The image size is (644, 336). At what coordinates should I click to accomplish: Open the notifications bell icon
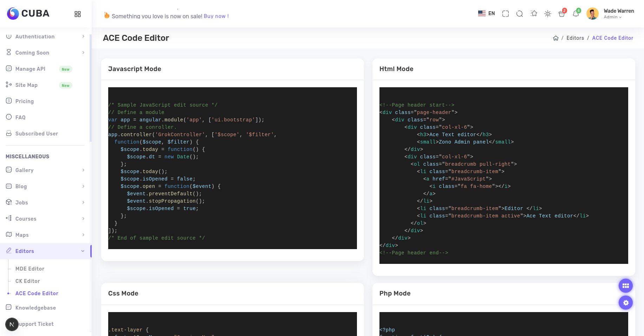(575, 14)
